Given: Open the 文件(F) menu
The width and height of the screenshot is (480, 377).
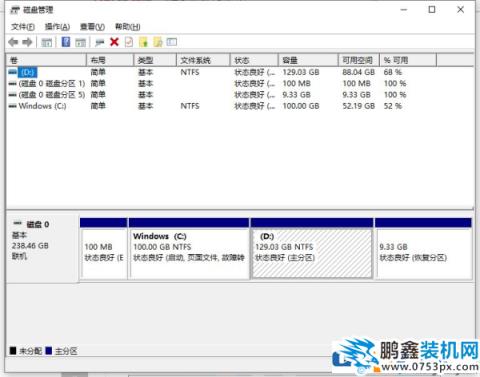Looking at the screenshot, I should click(23, 27).
